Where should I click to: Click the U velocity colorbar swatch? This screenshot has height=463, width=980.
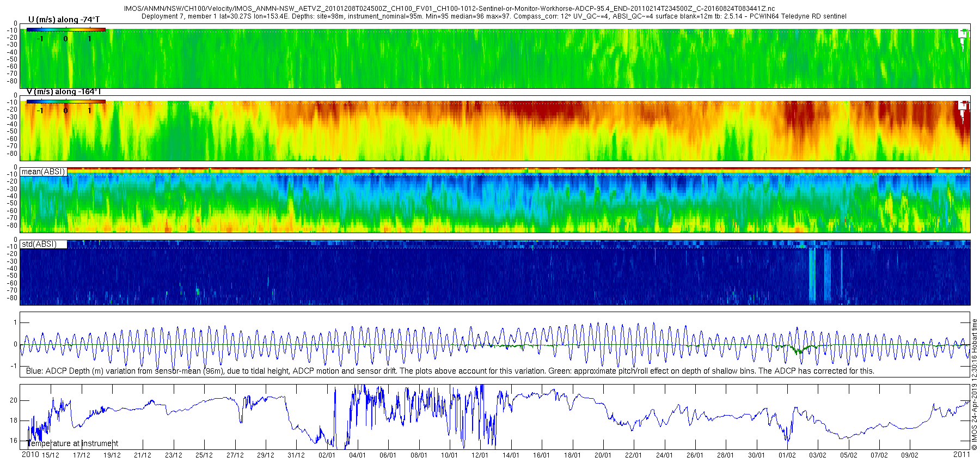[65, 31]
